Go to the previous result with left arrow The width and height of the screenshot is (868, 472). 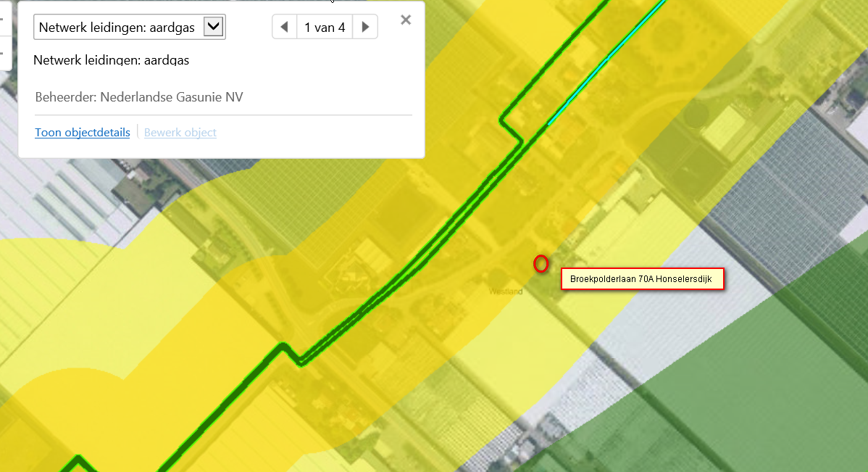[x=285, y=27]
